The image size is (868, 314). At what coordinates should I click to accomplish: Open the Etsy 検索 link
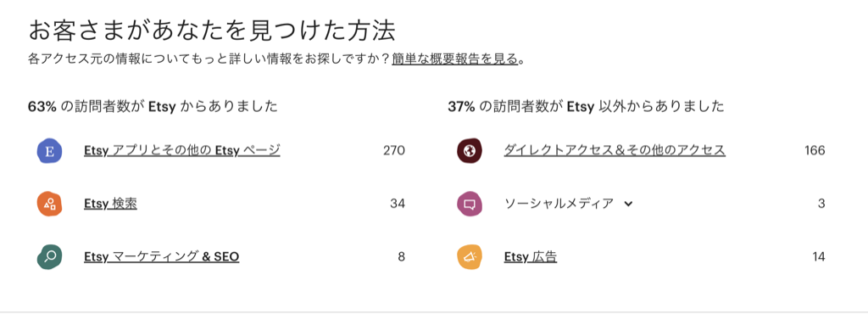click(111, 204)
